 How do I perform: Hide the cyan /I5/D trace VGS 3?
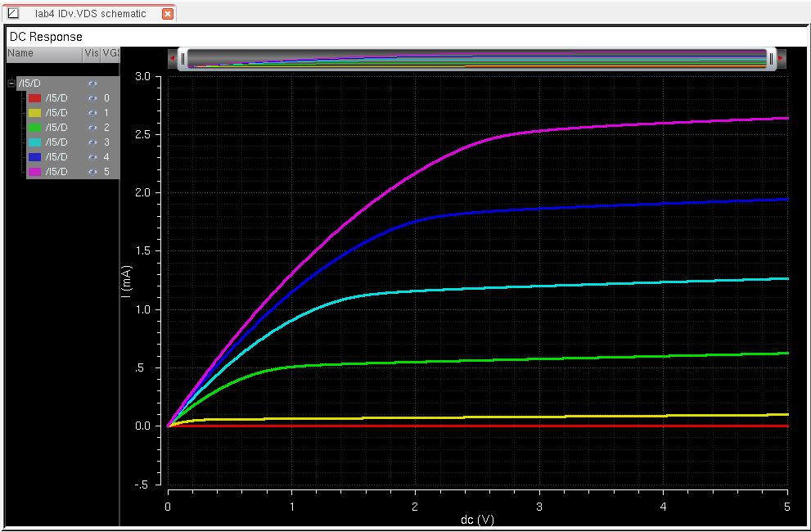(92, 142)
